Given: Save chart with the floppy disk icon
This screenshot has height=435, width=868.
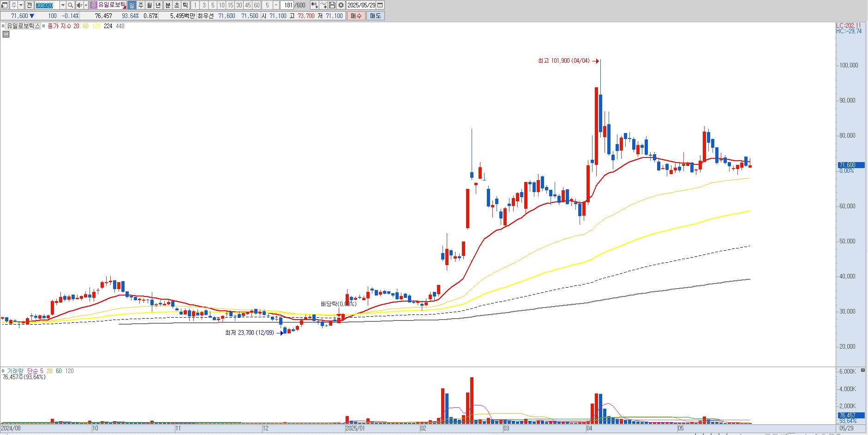Looking at the screenshot, I should click(332, 5).
